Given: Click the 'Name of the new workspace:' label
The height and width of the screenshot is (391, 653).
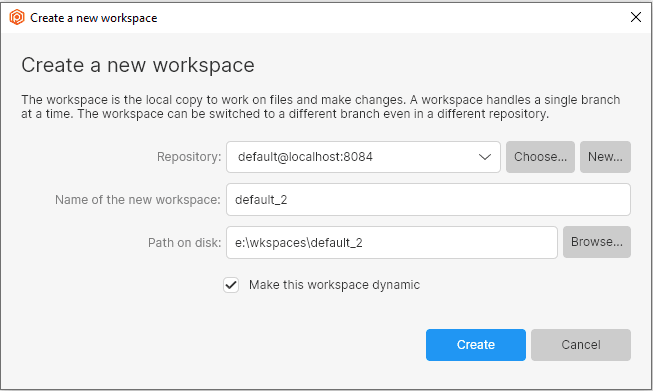Looking at the screenshot, I should click(x=137, y=200).
